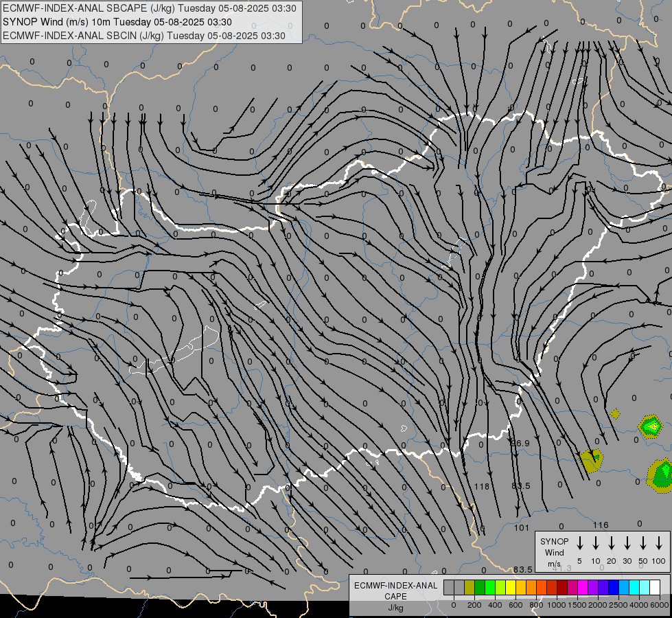Click the green CAPE blob cut by right edge
672x618 pixels.
(x=660, y=475)
